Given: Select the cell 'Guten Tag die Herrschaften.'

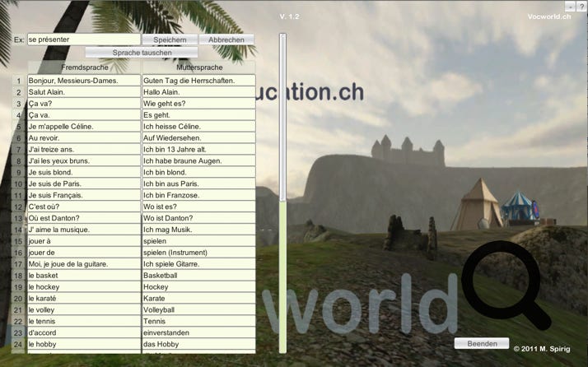Looking at the screenshot, I should (x=198, y=81).
